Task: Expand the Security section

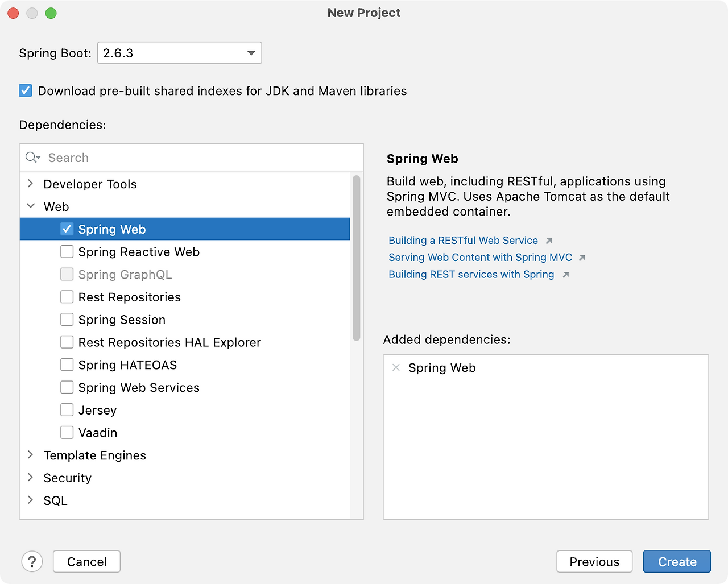Action: pos(30,478)
